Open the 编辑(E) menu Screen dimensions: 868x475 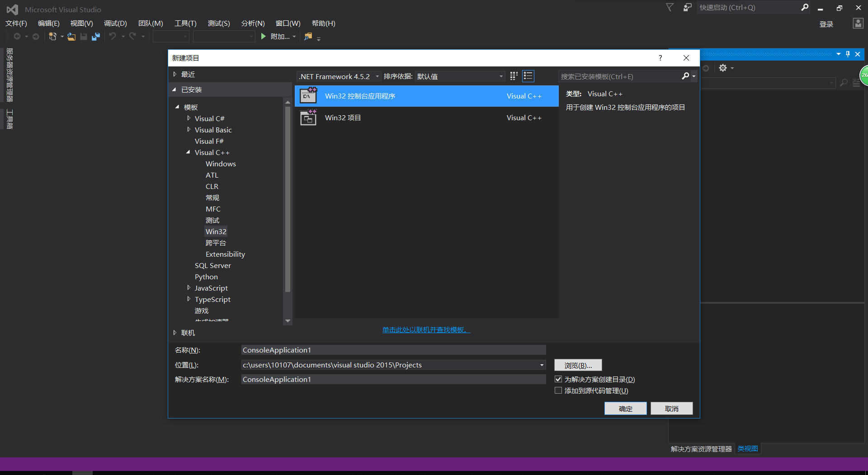tap(49, 24)
